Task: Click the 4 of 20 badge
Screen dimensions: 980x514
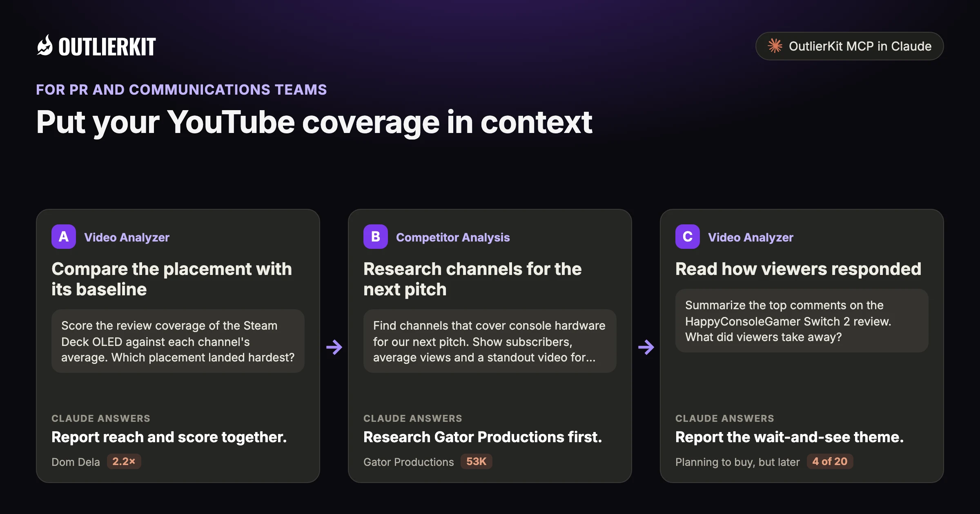Action: [x=830, y=461]
